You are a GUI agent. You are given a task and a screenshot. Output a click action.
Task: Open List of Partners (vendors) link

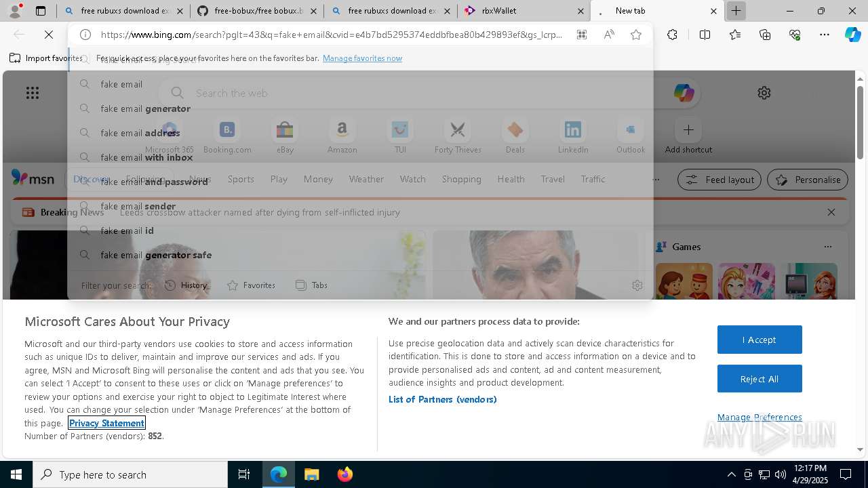[x=443, y=399]
